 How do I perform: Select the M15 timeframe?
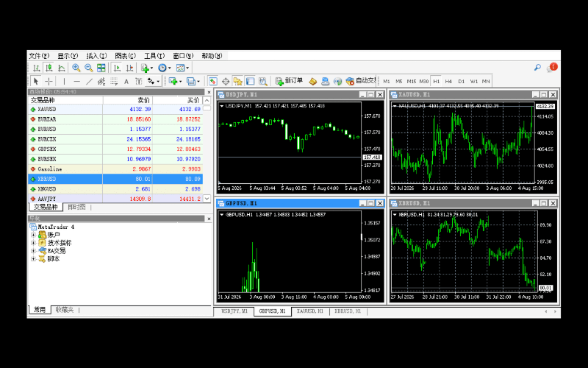click(412, 81)
